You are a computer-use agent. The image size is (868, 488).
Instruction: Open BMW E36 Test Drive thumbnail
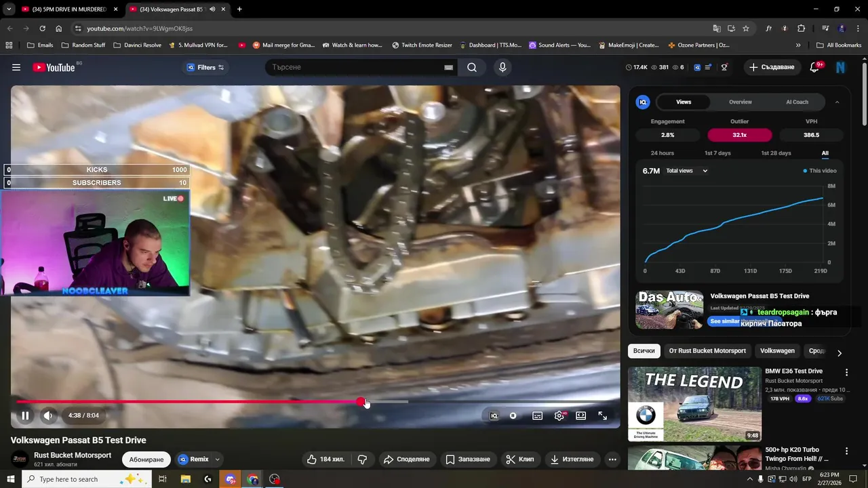[x=694, y=405]
